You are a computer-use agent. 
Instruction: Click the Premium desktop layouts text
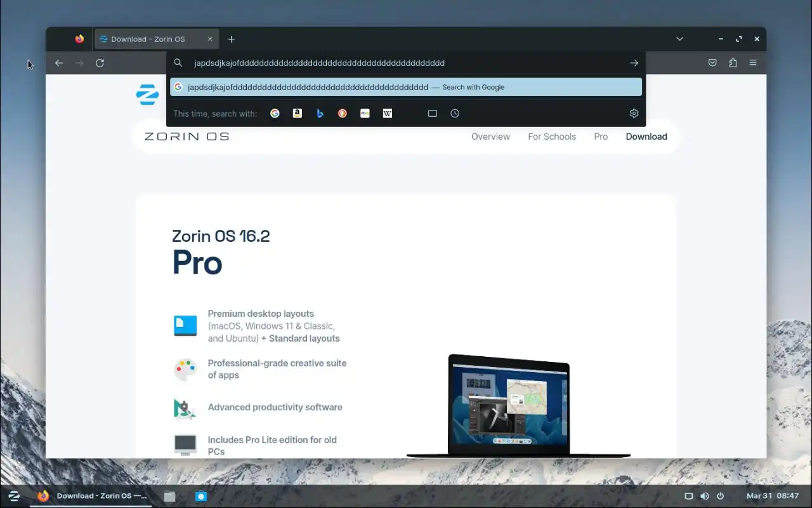[x=261, y=314]
